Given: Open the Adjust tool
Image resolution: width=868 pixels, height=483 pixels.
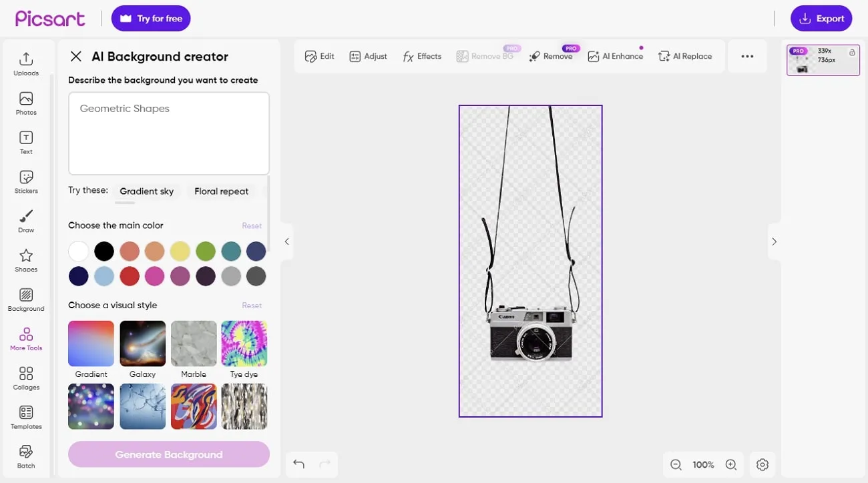Looking at the screenshot, I should coord(368,56).
